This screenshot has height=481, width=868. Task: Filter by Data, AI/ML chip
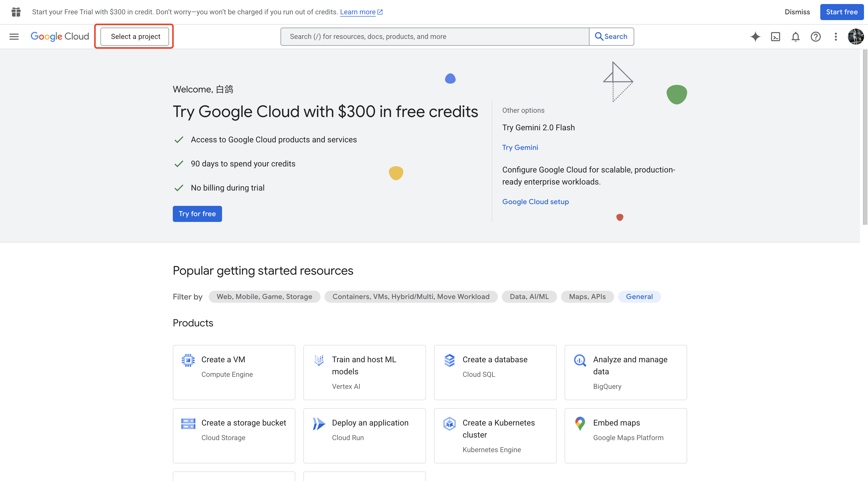point(529,296)
